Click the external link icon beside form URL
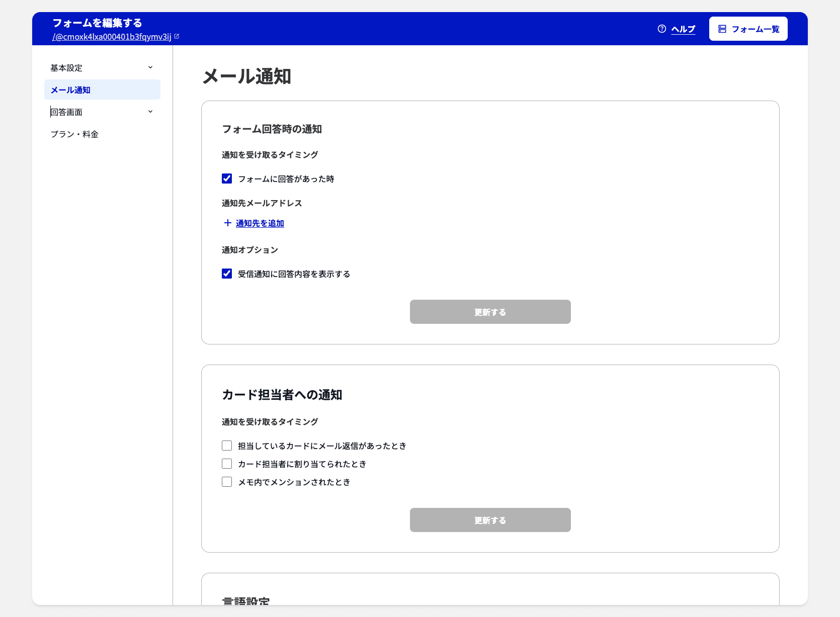The height and width of the screenshot is (617, 840). click(x=177, y=36)
